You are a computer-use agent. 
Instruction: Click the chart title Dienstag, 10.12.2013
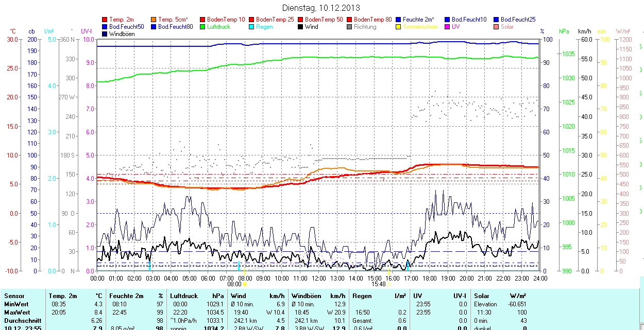(321, 8)
